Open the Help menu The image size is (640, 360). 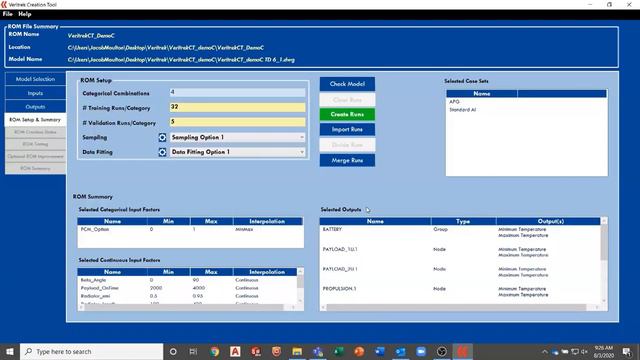pyautogui.click(x=24, y=14)
